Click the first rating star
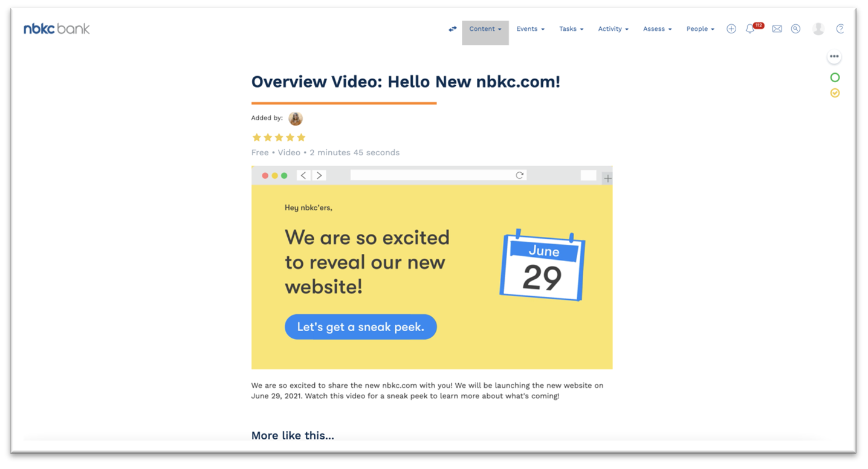This screenshot has width=868, height=469. (256, 137)
